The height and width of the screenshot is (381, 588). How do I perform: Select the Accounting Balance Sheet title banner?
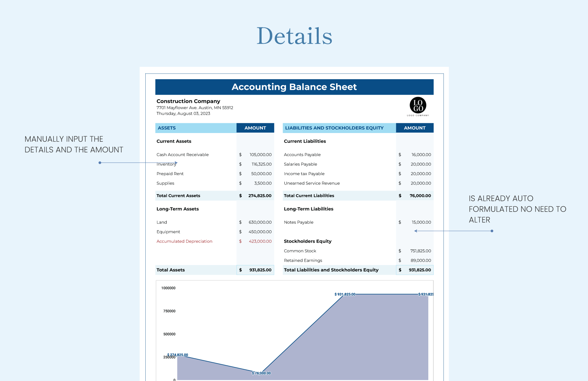pos(294,87)
